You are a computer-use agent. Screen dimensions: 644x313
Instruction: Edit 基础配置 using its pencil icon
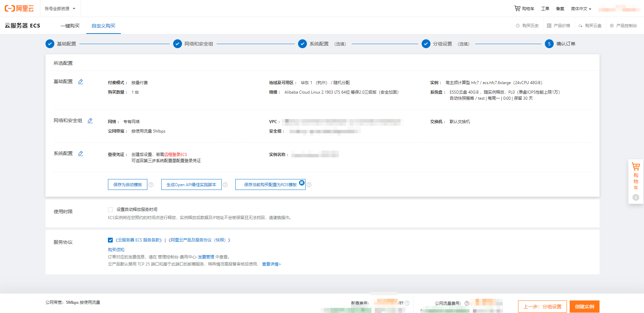[80, 81]
